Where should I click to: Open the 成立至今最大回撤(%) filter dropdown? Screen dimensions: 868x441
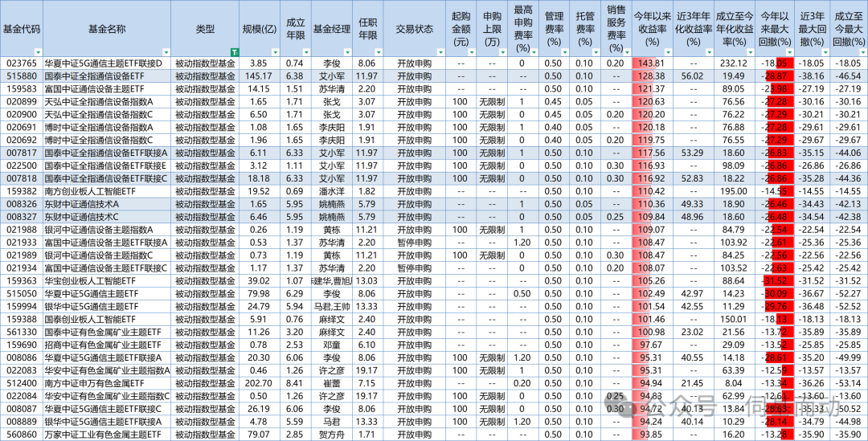[862, 52]
